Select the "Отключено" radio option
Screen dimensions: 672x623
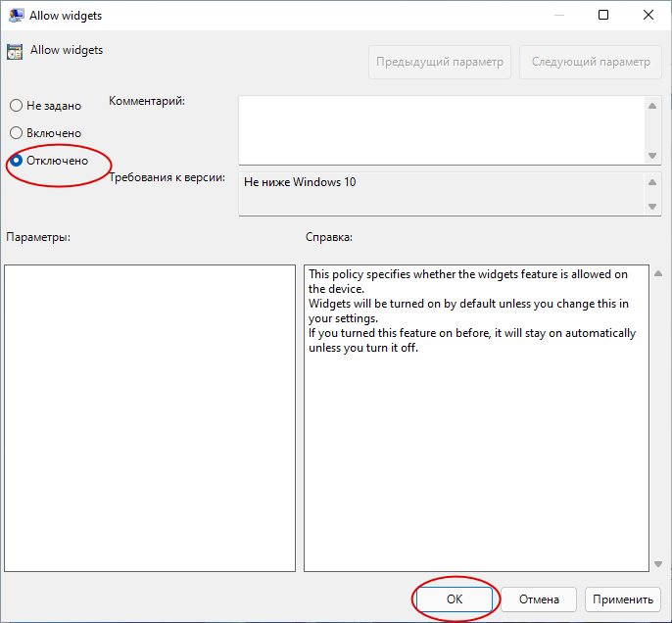pyautogui.click(x=49, y=161)
